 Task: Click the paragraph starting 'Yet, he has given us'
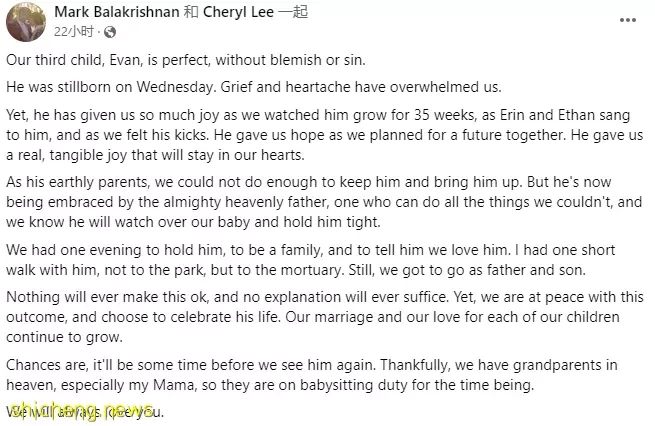(x=325, y=135)
